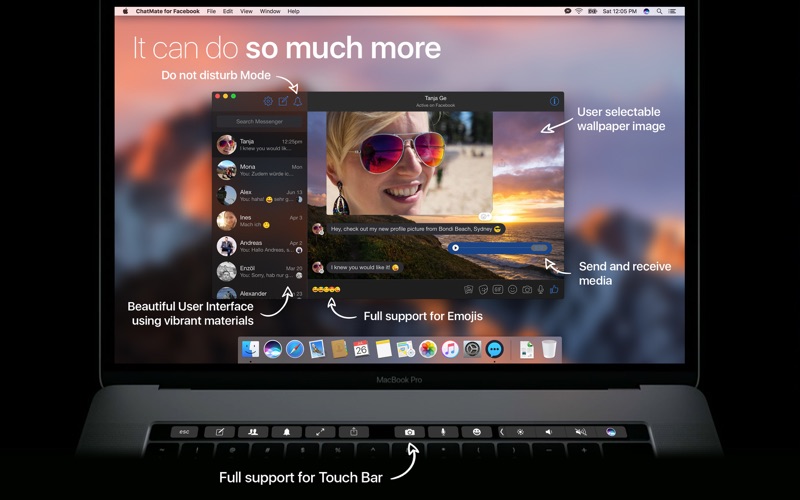The width and height of the screenshot is (800, 500).
Task: Open the Trash in the Dock
Action: [549, 349]
